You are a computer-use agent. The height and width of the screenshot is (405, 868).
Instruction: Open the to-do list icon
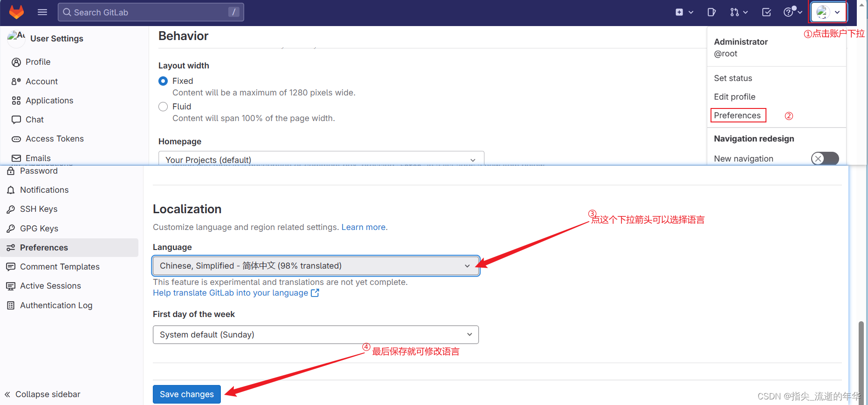click(766, 12)
